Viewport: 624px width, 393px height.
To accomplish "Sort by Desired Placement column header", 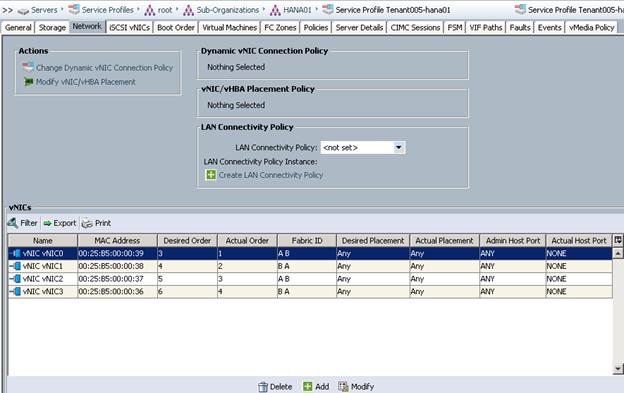I will click(x=373, y=240).
